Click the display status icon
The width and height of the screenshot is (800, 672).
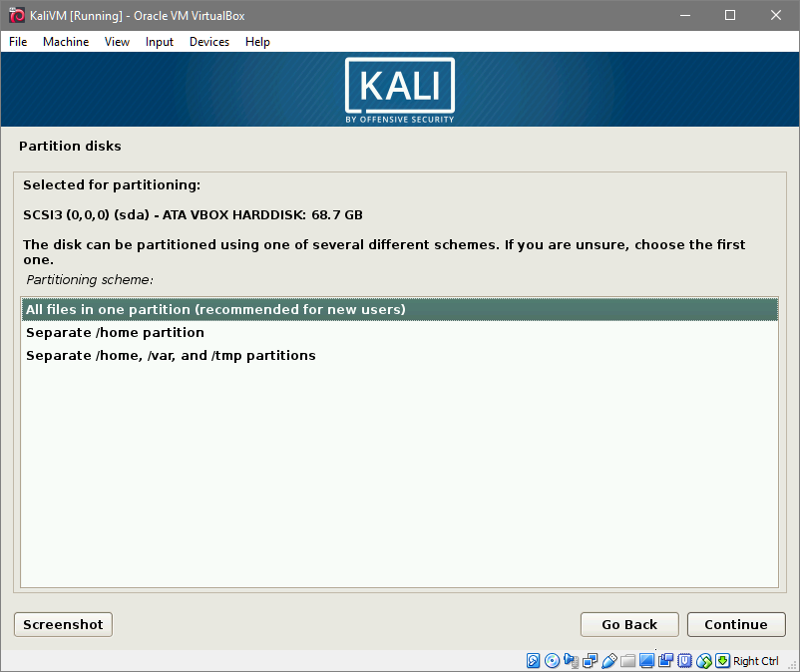647,661
